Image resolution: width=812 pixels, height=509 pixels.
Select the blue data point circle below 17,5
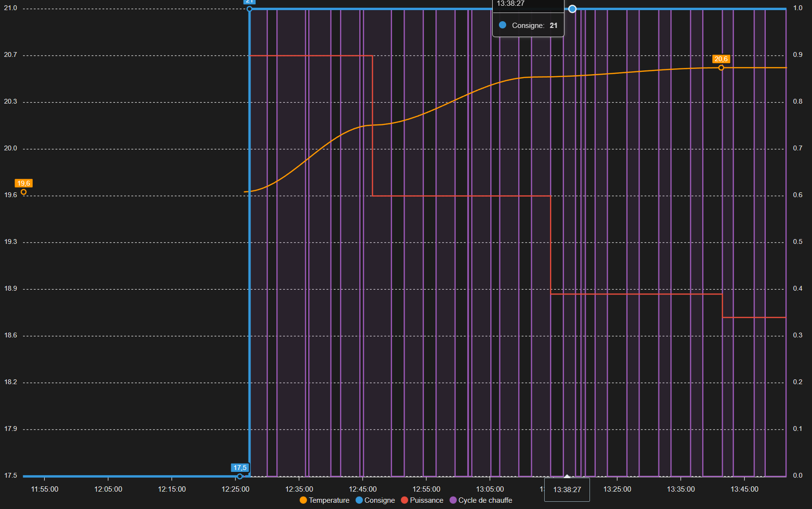pos(240,476)
